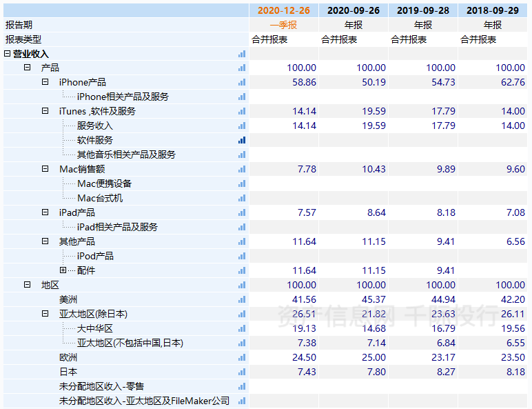Image resolution: width=532 pixels, height=409 pixels.
Task: Select the 报表类型 row label
Action: (x=23, y=39)
